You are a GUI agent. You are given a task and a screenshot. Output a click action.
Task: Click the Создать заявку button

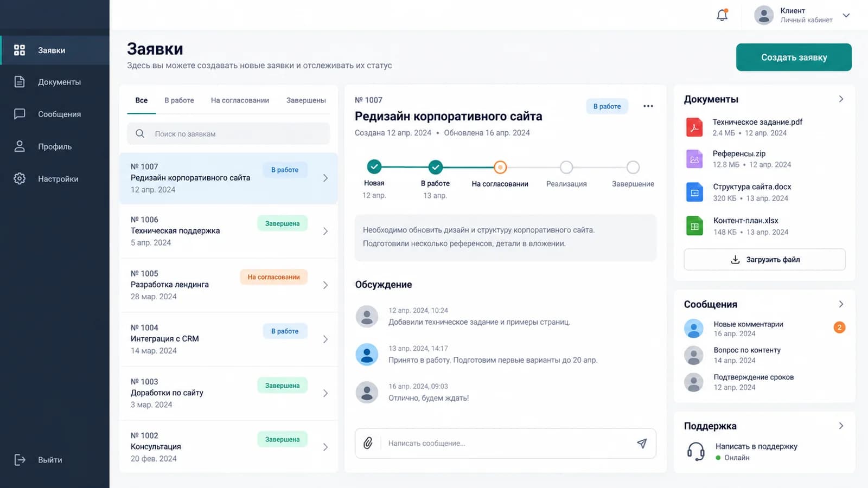tap(794, 57)
